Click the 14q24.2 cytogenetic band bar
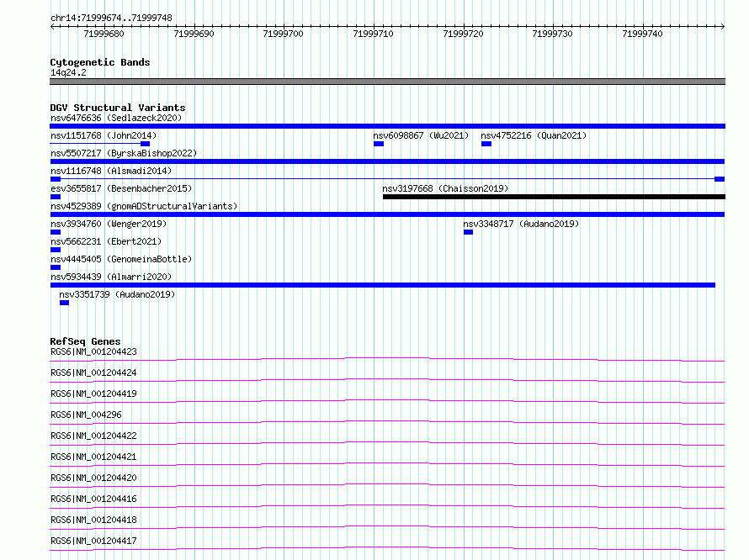 click(x=387, y=82)
